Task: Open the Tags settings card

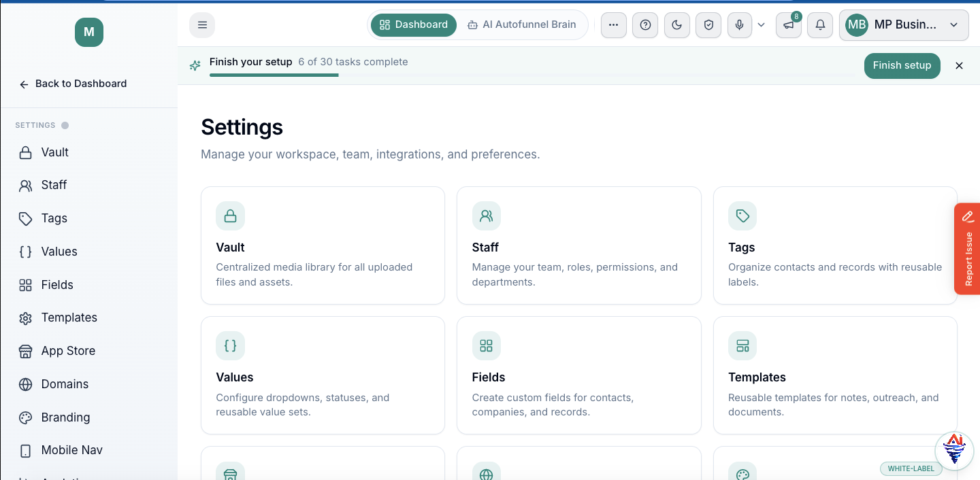Action: click(835, 245)
